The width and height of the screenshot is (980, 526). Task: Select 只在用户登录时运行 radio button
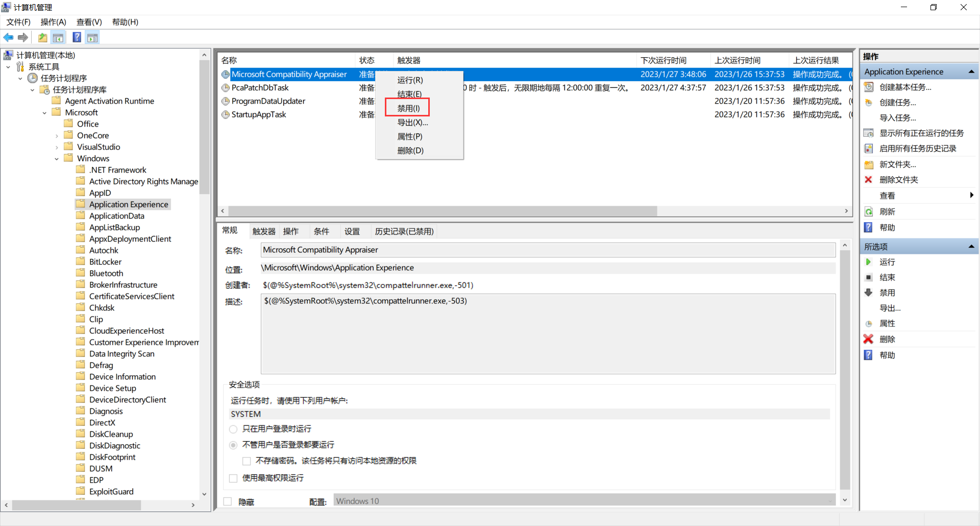click(x=233, y=429)
